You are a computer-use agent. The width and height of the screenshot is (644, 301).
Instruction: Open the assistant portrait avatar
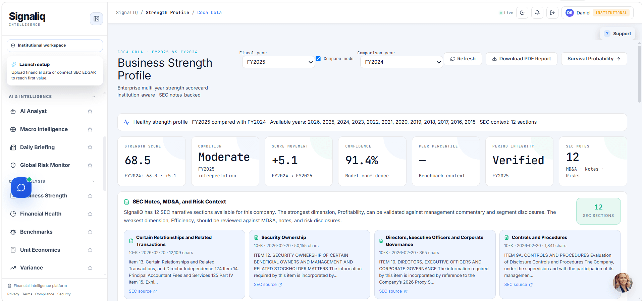tap(623, 283)
